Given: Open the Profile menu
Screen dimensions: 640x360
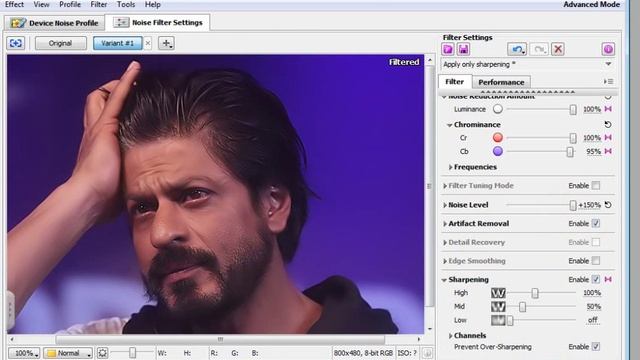Looking at the screenshot, I should pos(70,4).
